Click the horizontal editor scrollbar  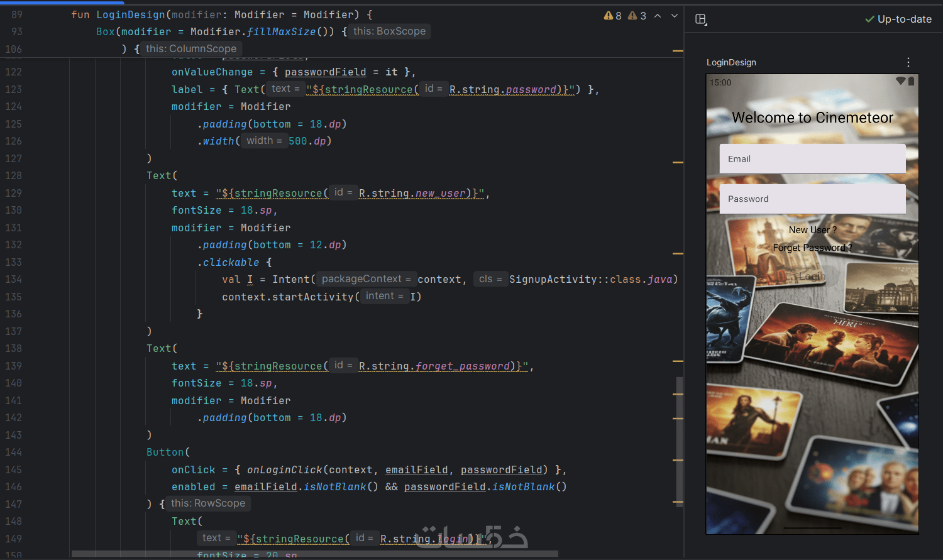314,554
